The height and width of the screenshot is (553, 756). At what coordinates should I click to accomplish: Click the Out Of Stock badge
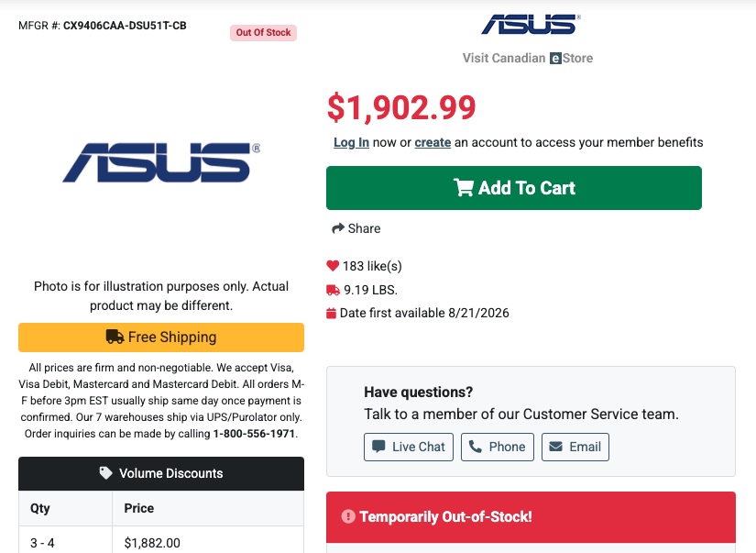pyautogui.click(x=263, y=33)
